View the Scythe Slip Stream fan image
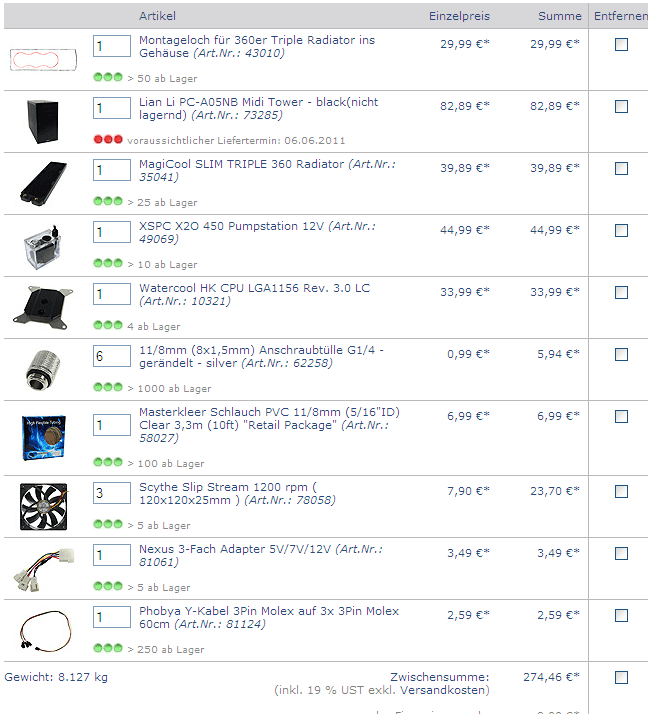Image resolution: width=661 pixels, height=724 pixels. 43,507
